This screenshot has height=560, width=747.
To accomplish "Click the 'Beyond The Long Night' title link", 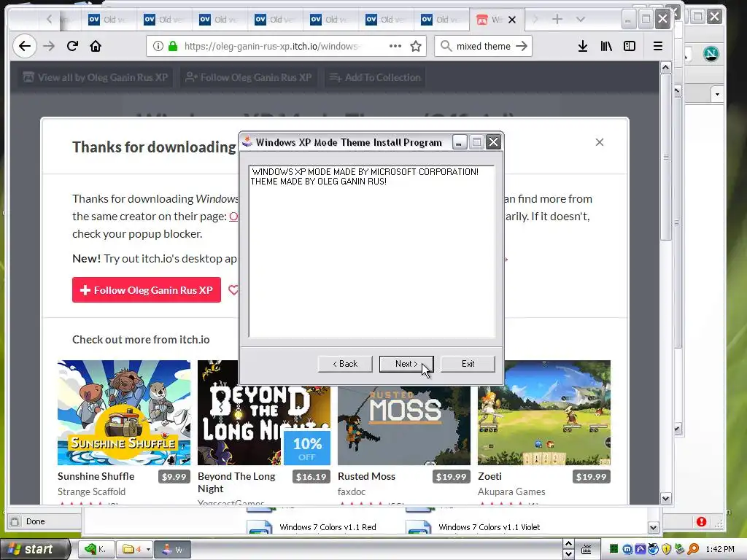I will pos(236,483).
